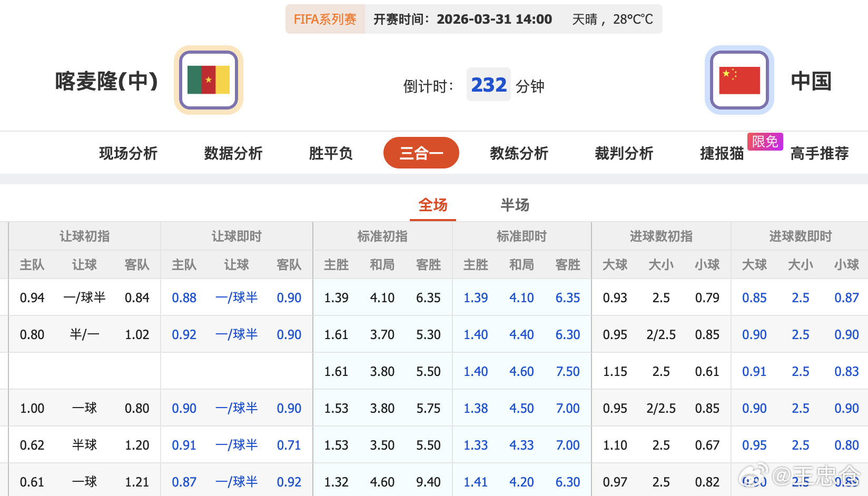868x496 pixels.
Task: Switch to the 全场 tab
Action: [x=432, y=205]
